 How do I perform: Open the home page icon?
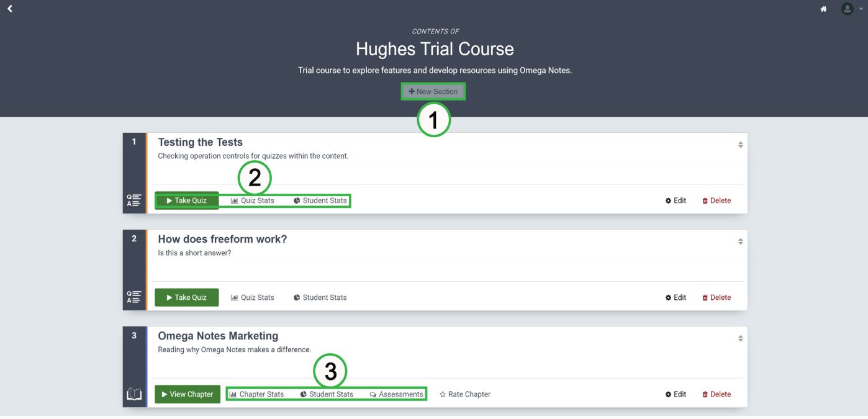click(823, 9)
